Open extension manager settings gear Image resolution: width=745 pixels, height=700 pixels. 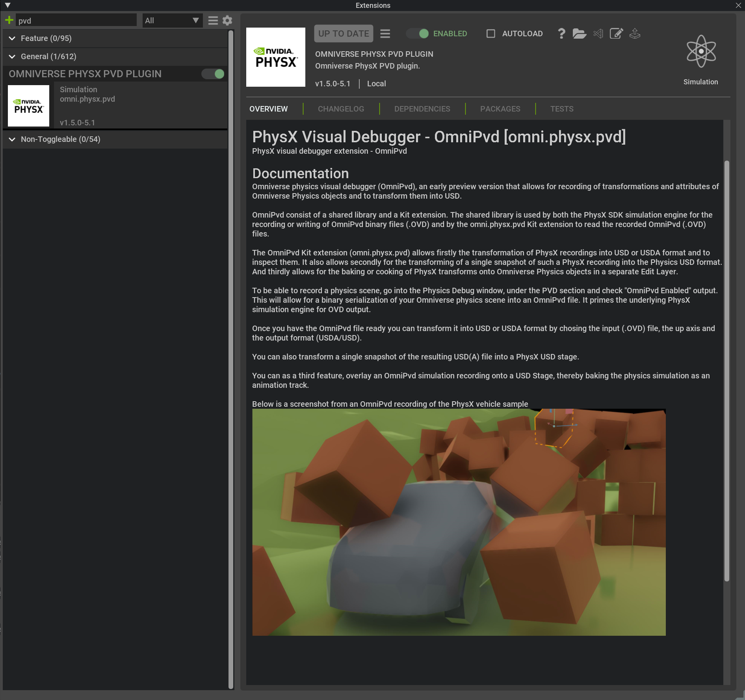pyautogui.click(x=227, y=20)
